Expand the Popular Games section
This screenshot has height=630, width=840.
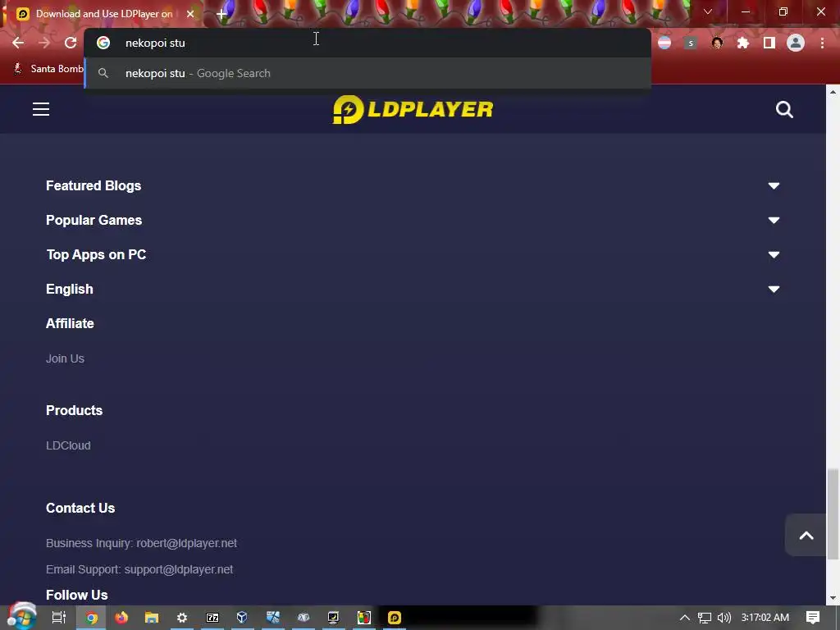pos(413,220)
